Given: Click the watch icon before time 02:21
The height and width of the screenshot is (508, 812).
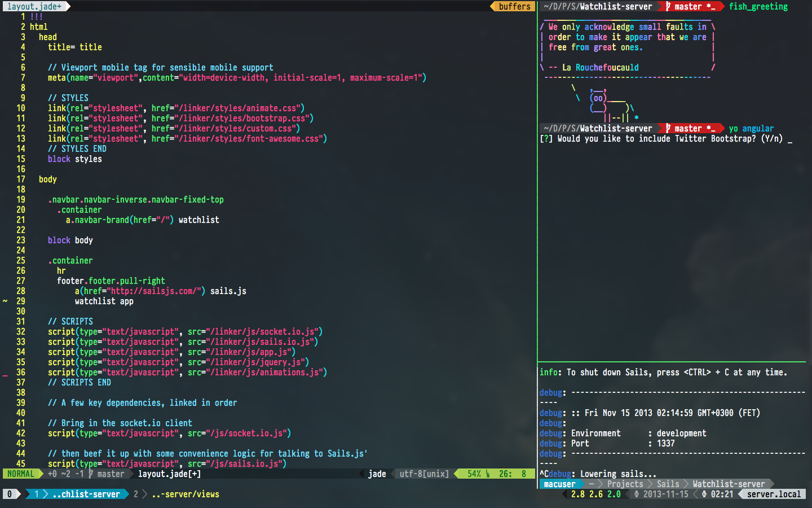Looking at the screenshot, I should (704, 494).
